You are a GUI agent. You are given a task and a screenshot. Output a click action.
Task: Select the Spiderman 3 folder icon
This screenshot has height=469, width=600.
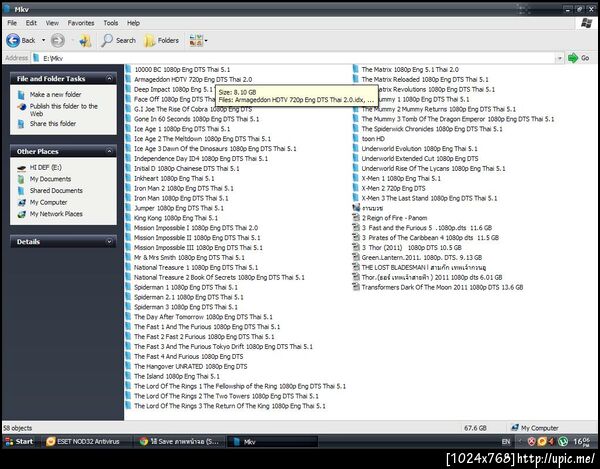[x=128, y=307]
